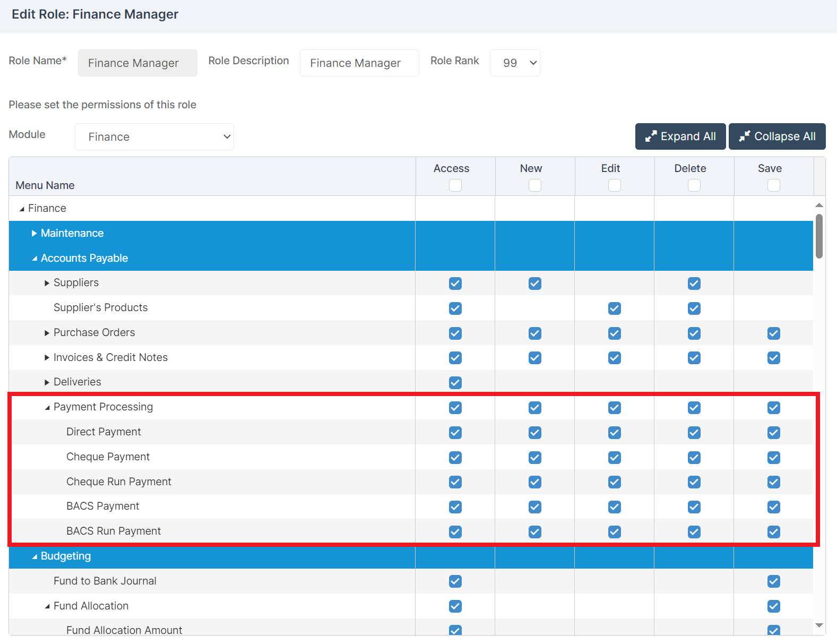Open the Role Rank dropdown
This screenshot has width=837, height=644.
coord(514,63)
